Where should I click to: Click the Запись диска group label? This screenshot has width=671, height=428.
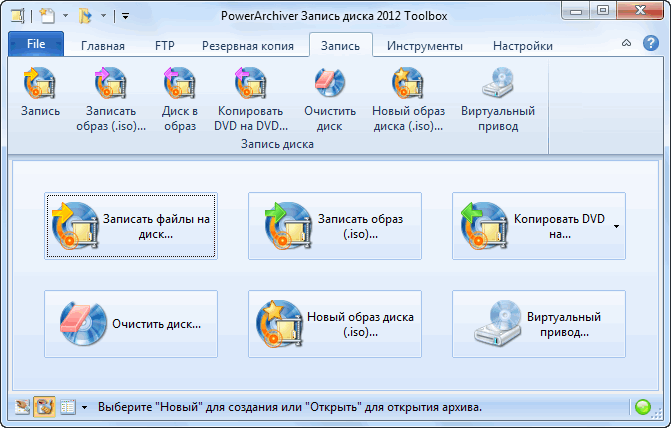click(277, 144)
